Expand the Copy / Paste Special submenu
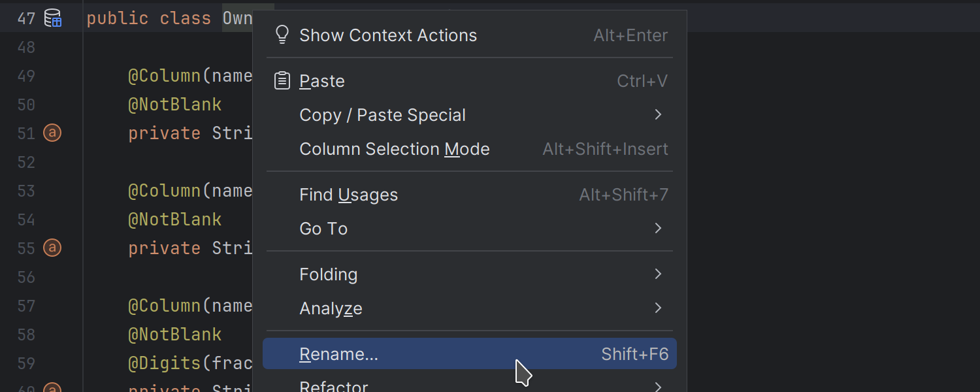Screen dimensions: 980x392 (659, 114)
